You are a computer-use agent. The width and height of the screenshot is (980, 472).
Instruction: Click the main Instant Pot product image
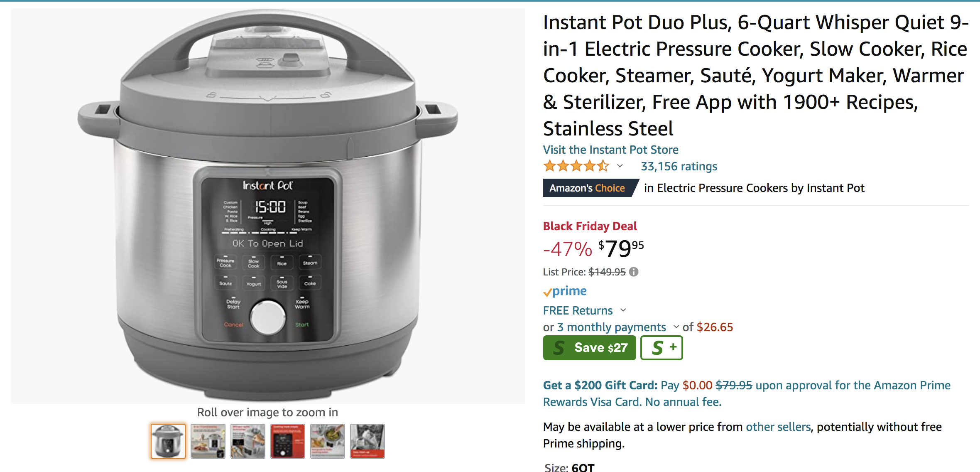[268, 206]
